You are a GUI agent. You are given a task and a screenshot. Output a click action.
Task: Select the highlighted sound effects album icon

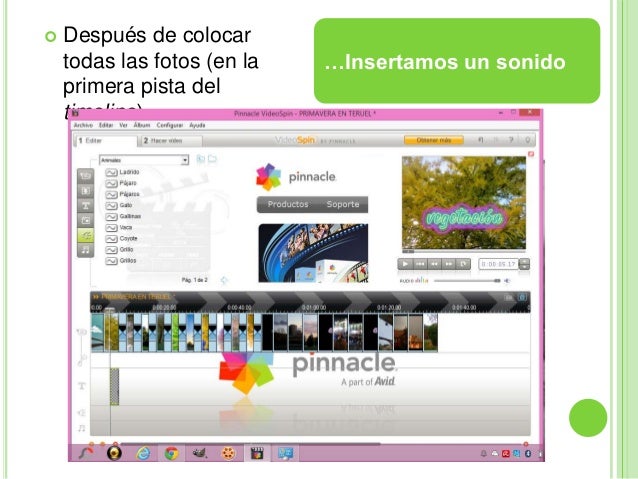coord(85,235)
